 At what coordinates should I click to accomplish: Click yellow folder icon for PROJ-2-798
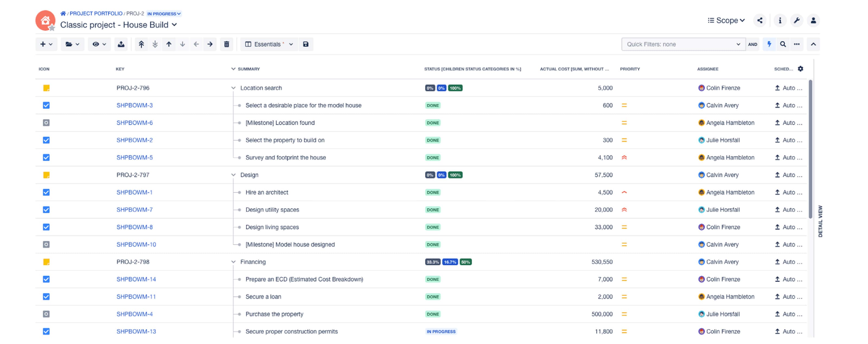pyautogui.click(x=46, y=262)
